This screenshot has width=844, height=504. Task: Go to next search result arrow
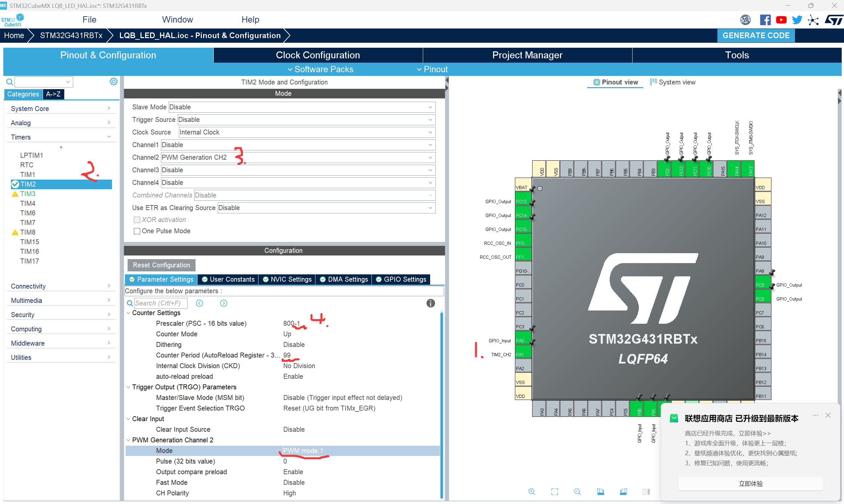pyautogui.click(x=223, y=303)
